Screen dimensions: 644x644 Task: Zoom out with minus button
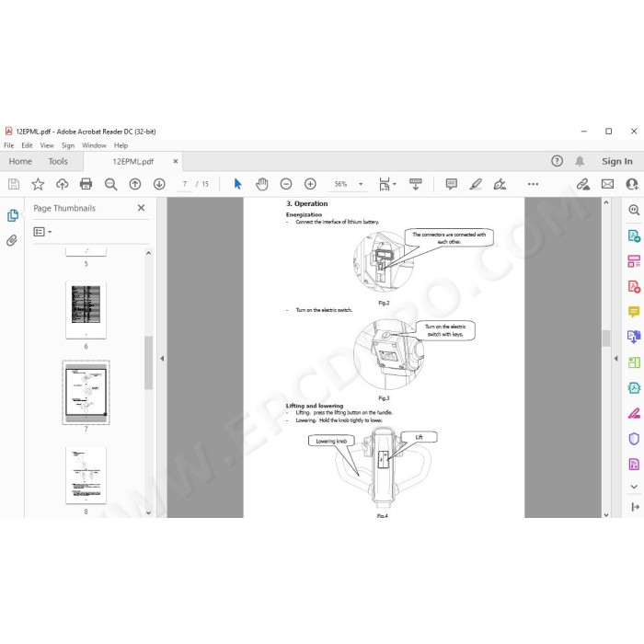point(286,184)
